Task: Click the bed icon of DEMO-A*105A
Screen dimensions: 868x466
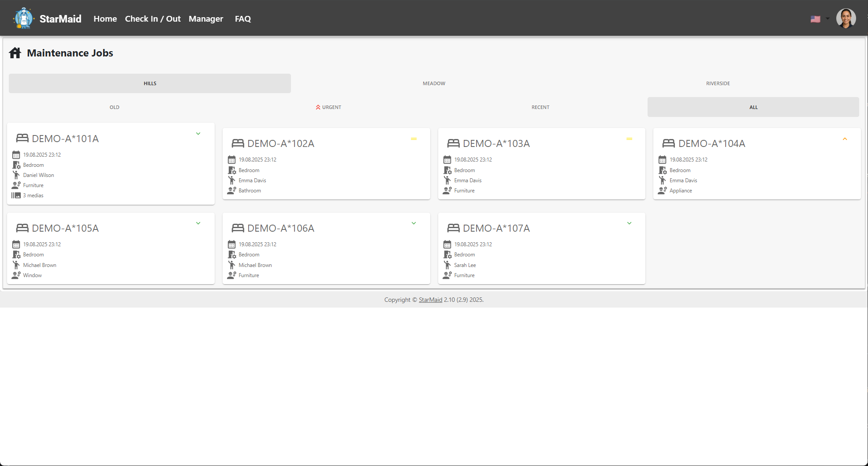Action: coord(22,228)
